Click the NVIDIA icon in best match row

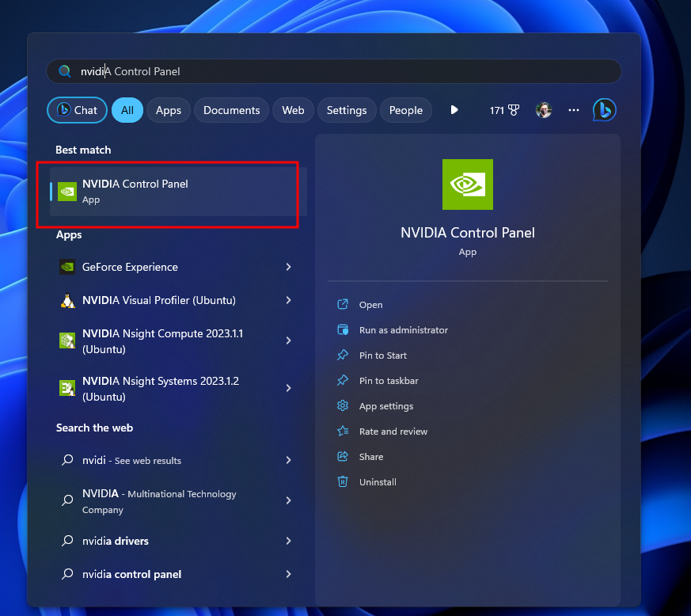(67, 192)
